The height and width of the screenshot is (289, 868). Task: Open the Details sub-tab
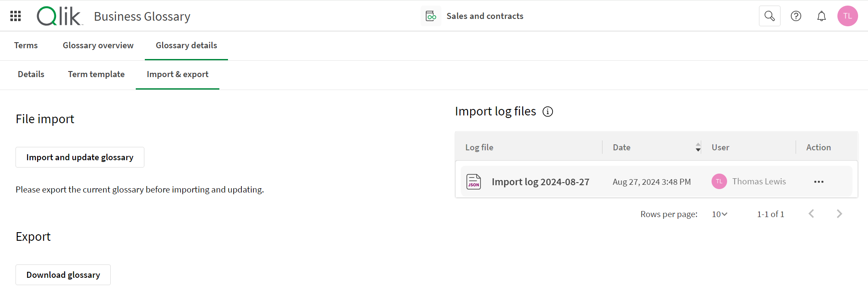(x=31, y=74)
